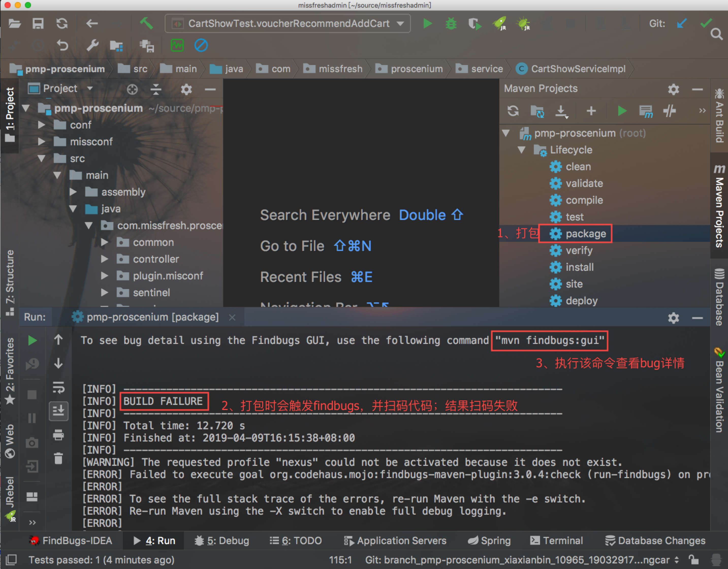Switch to 5: Debug tool tab
Viewport: 728px width, 569px height.
(x=222, y=540)
